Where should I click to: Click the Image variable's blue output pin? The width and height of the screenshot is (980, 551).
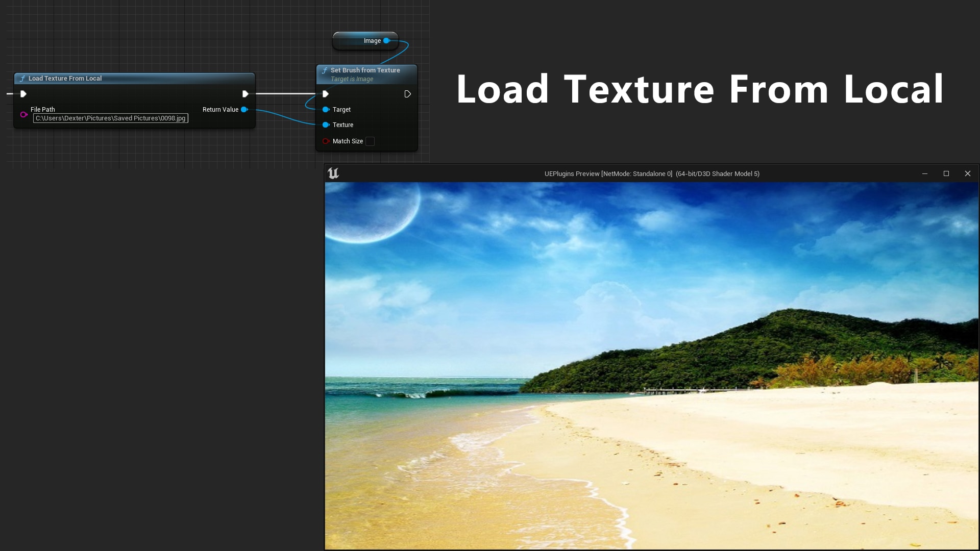(x=386, y=40)
